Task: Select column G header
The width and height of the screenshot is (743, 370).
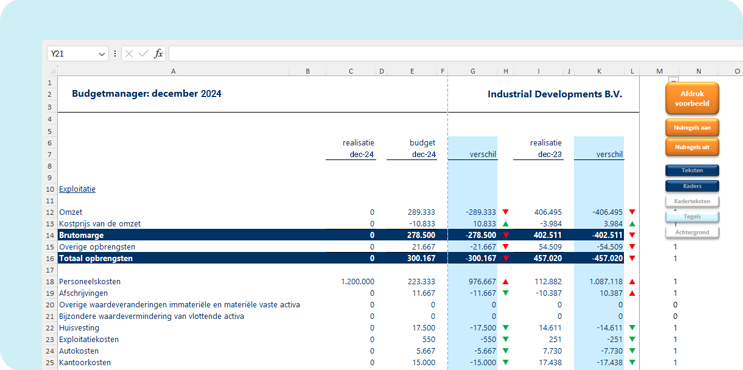Action: (x=473, y=71)
